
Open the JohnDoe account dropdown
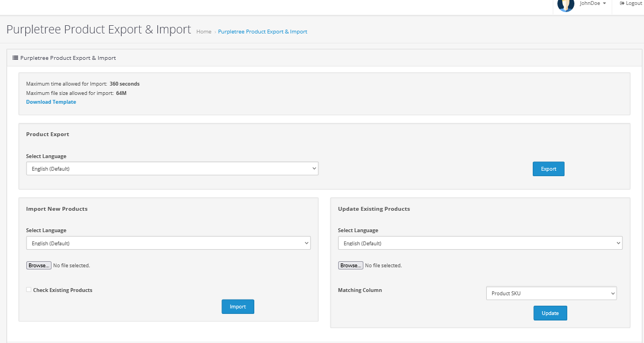(592, 3)
